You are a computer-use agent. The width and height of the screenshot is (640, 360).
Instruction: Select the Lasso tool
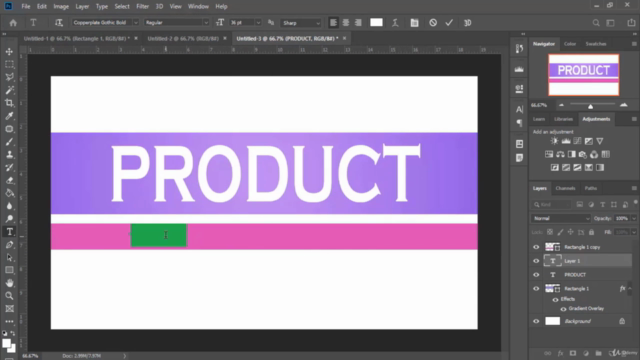[9, 77]
